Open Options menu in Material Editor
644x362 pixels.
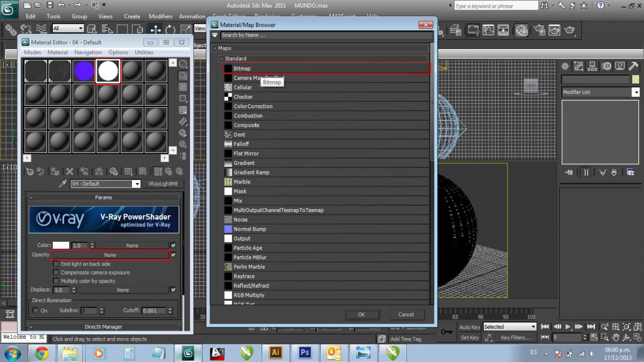[118, 52]
